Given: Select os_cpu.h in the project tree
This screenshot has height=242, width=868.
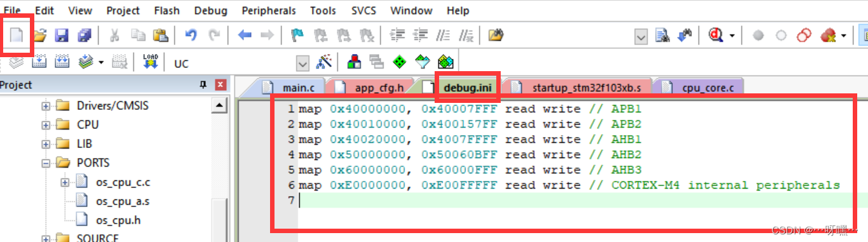Looking at the screenshot, I should (x=118, y=220).
